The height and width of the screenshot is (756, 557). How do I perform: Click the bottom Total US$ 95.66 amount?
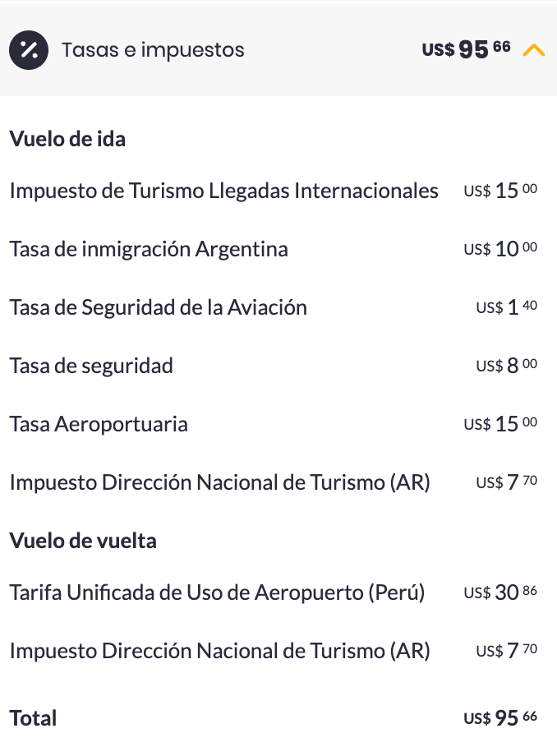click(x=499, y=718)
